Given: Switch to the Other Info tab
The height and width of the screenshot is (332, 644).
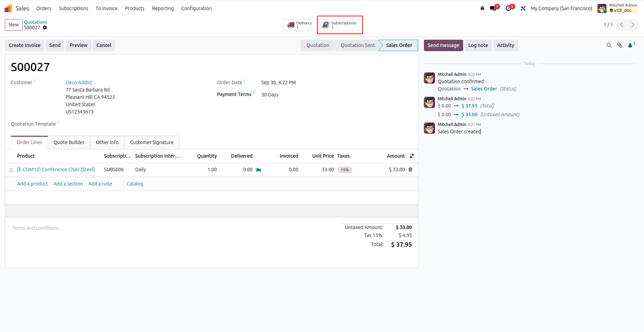Looking at the screenshot, I should [x=107, y=142].
